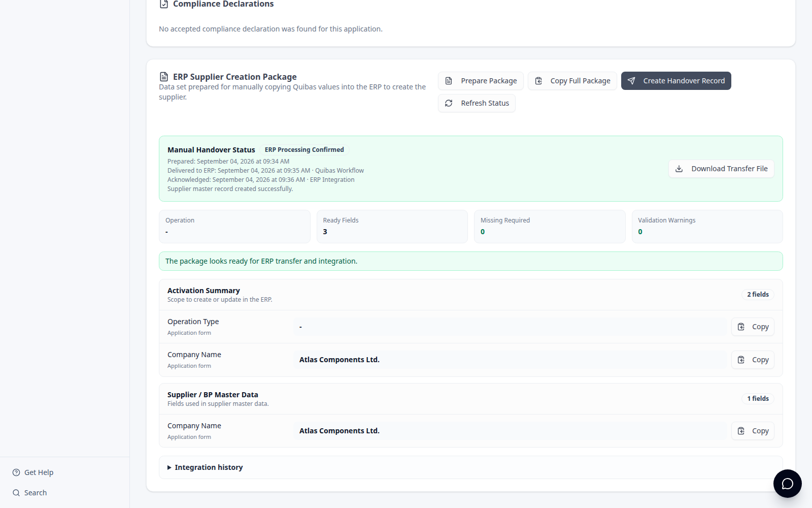Click the Validation Warnings count card
812x508 pixels.
[707, 227]
